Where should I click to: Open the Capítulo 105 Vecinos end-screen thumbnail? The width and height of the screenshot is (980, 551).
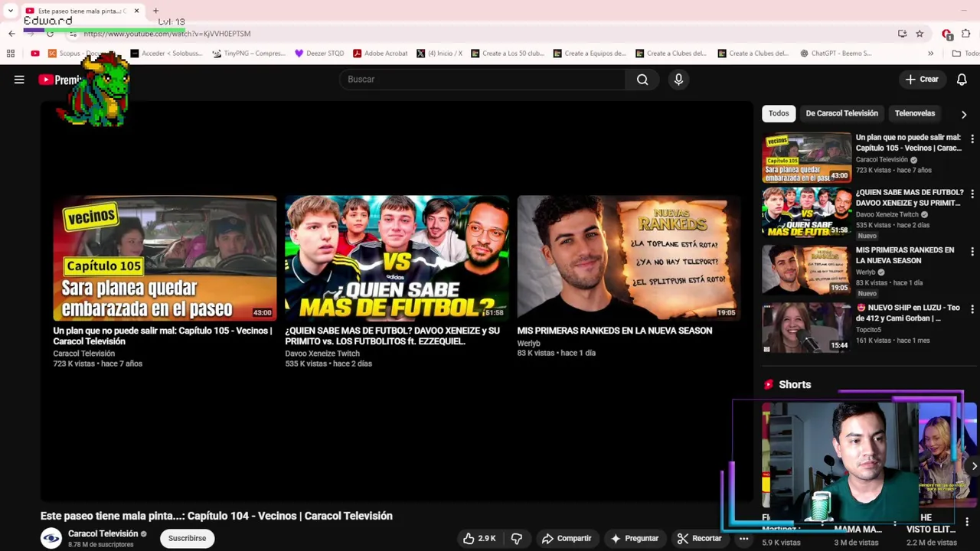[x=165, y=258]
